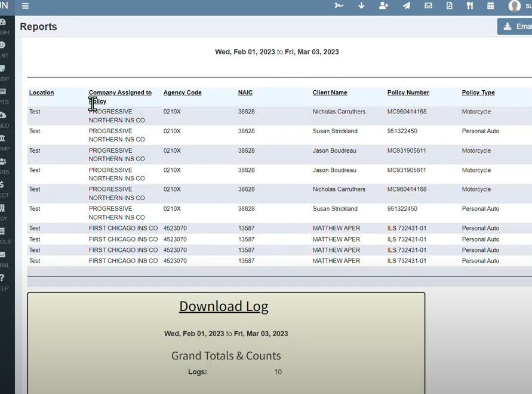Click the Grand Totals & Counts heading

226,356
